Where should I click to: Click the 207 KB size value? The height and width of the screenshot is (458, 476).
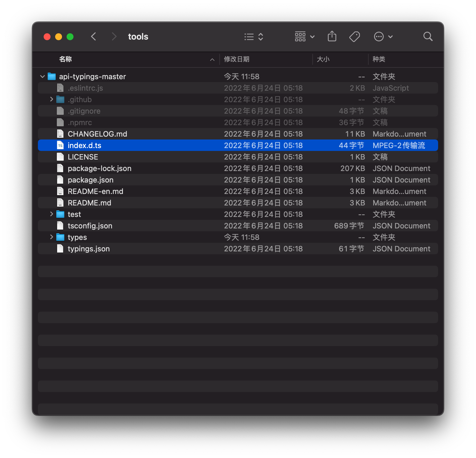pyautogui.click(x=353, y=168)
